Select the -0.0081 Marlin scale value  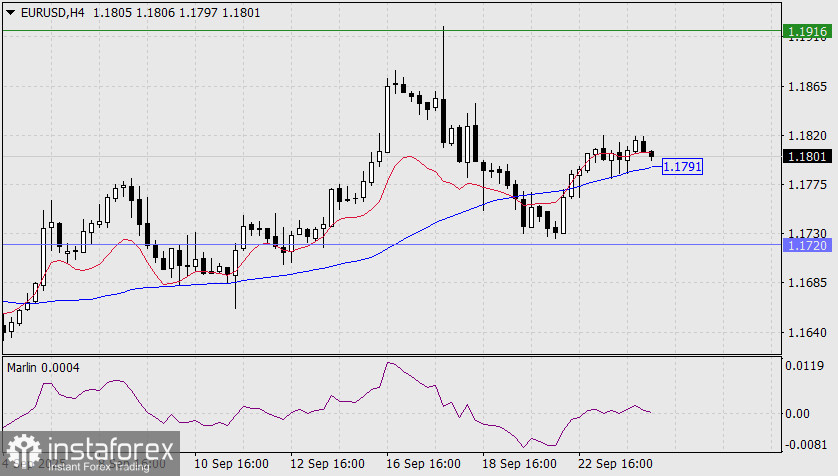805,444
